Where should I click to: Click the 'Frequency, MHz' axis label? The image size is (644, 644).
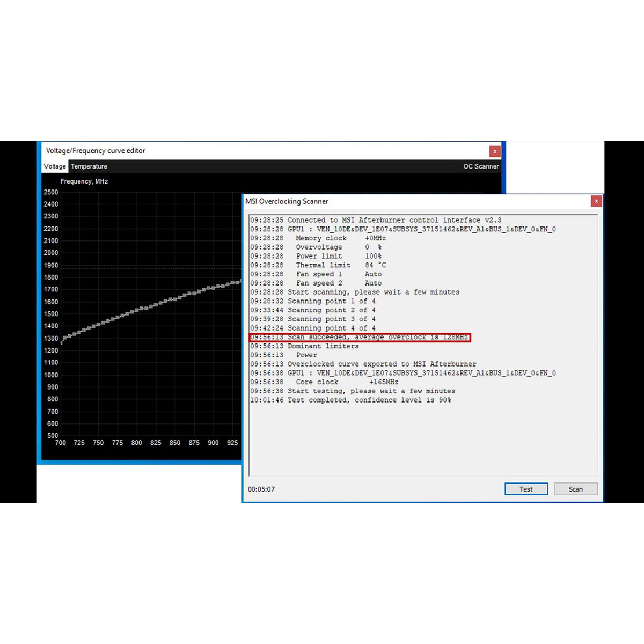[84, 181]
